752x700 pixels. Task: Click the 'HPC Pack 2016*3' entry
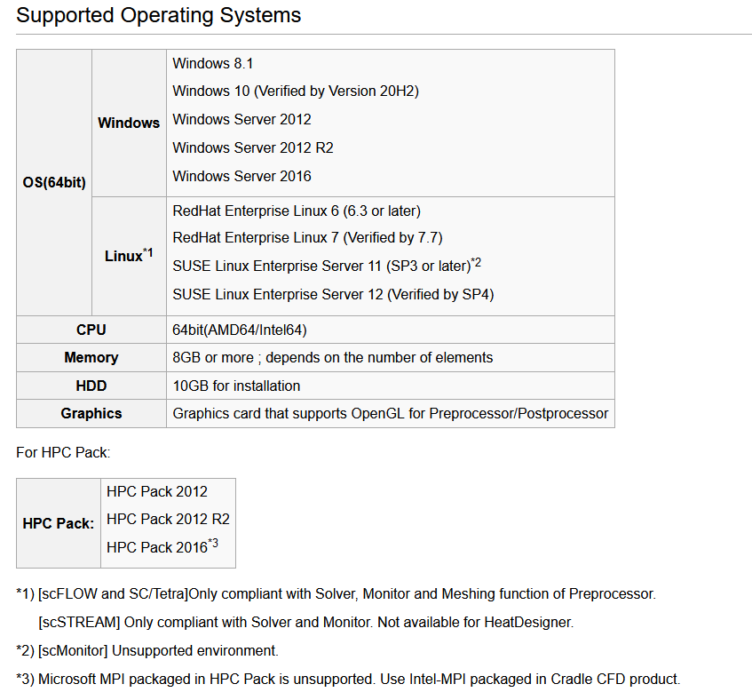(162, 546)
